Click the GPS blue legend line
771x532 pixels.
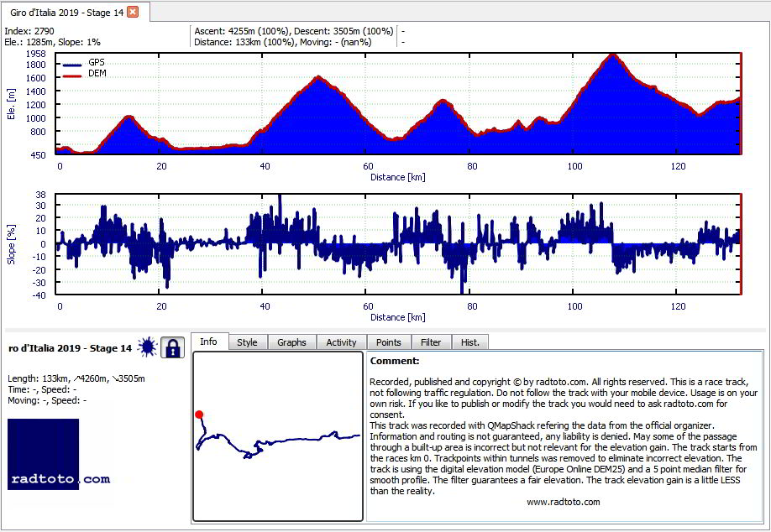pyautogui.click(x=72, y=65)
